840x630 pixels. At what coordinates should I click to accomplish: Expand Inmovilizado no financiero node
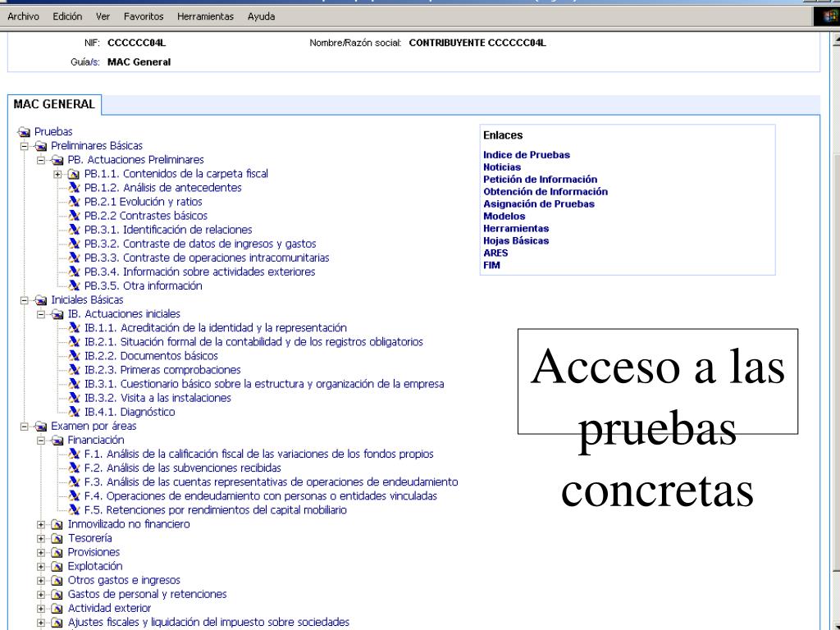click(41, 524)
